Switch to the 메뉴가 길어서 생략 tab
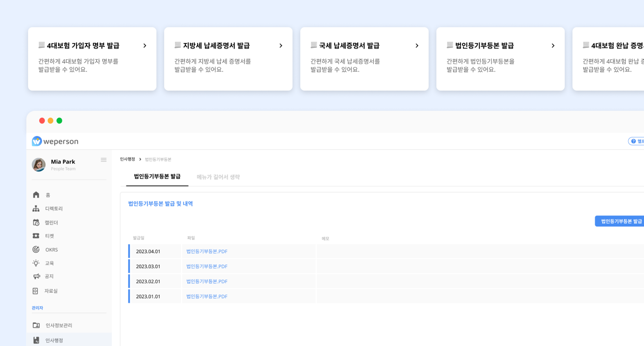 click(x=218, y=177)
